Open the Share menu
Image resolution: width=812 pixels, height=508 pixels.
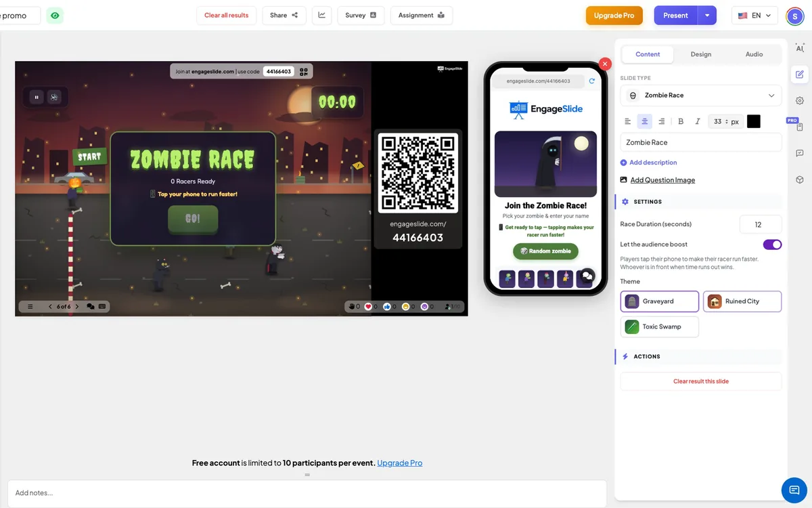coord(284,16)
